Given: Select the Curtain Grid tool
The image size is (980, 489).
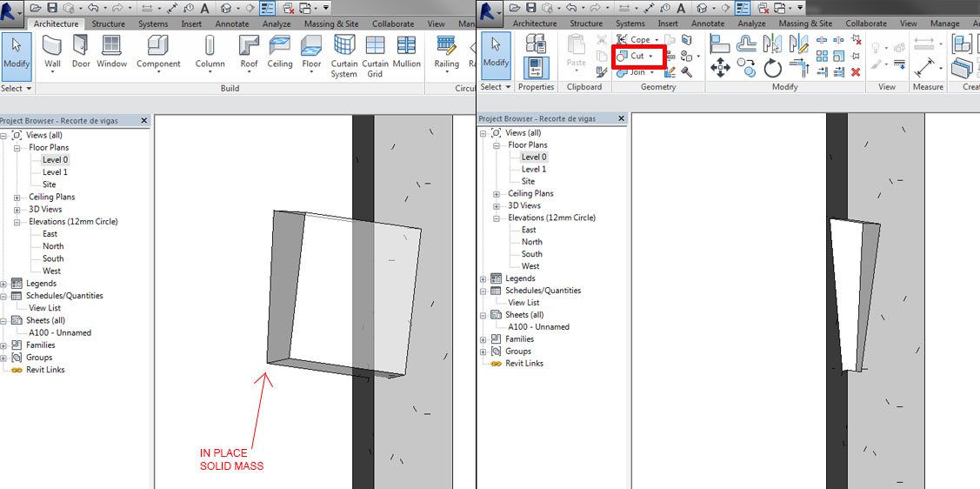Looking at the screenshot, I should 375,56.
